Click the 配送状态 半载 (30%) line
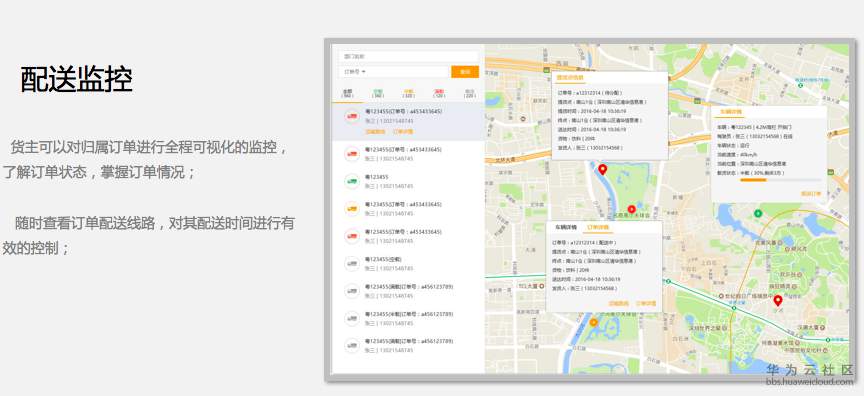864x396 pixels. tap(750, 172)
